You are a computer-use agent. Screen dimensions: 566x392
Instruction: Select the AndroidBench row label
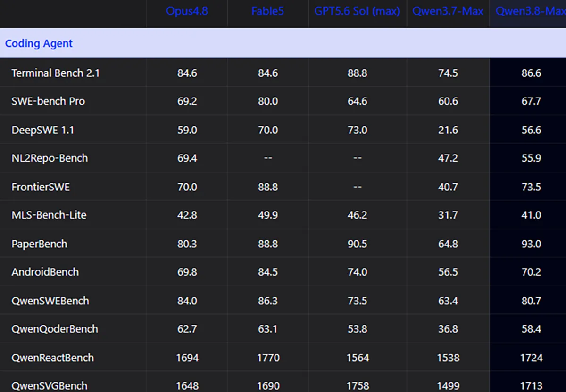tap(45, 272)
